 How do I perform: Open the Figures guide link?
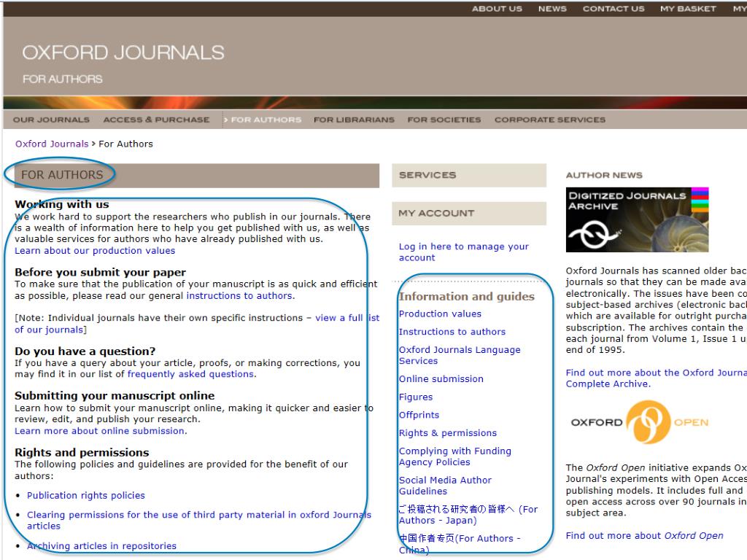(x=416, y=397)
